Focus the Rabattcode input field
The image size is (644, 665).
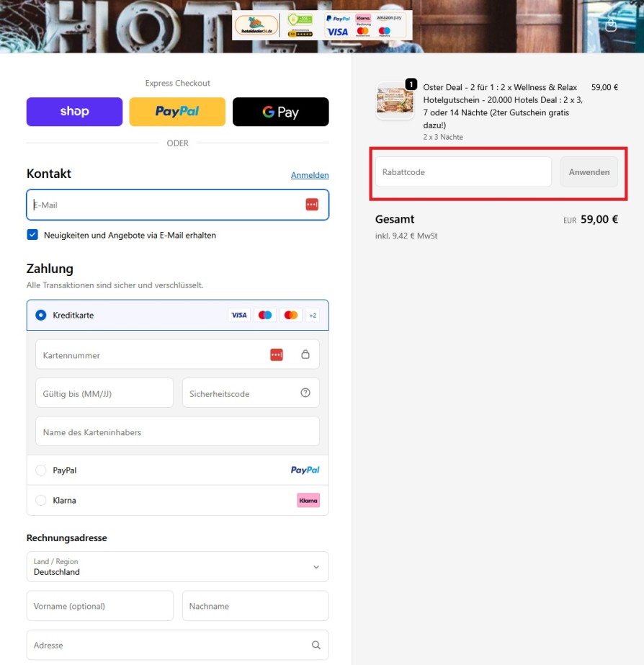[x=463, y=172]
